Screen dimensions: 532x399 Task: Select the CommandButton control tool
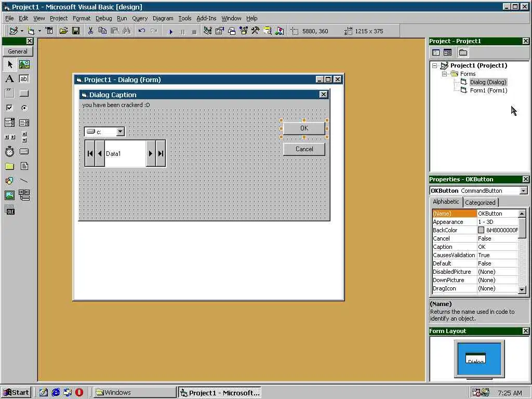coord(24,94)
